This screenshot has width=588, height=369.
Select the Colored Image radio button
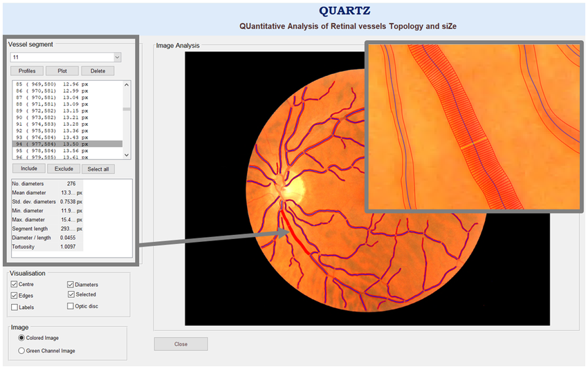coord(21,338)
